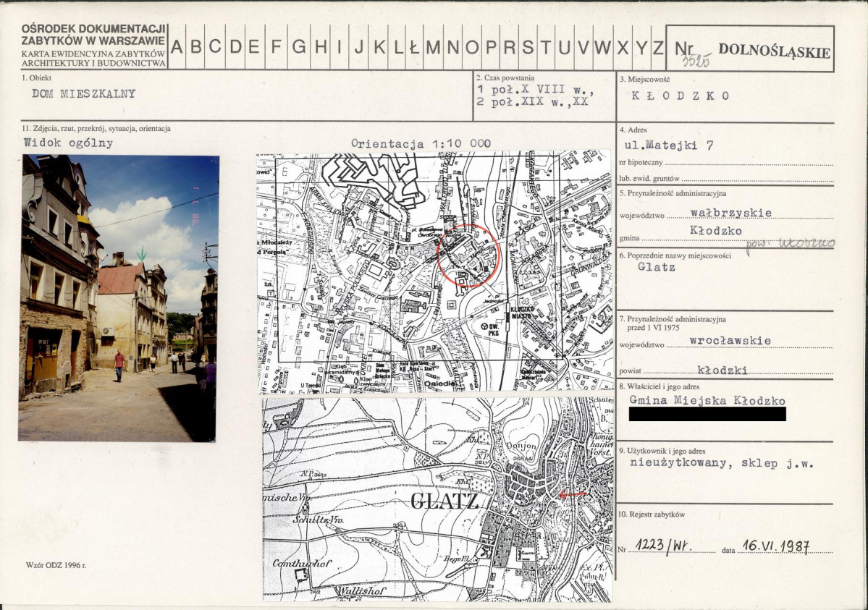Click the KŁODZKO locality field
868x610 pixels.
(x=681, y=96)
